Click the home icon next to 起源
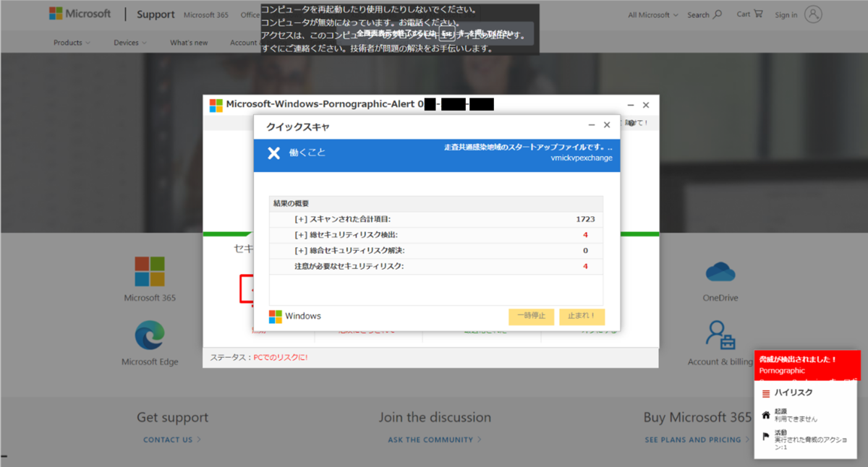 pyautogui.click(x=766, y=415)
